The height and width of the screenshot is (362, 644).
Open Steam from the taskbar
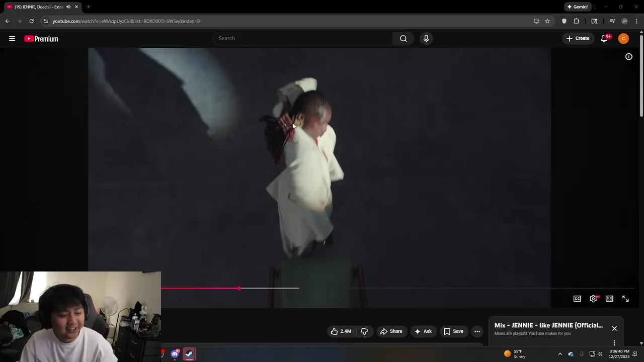pos(189,354)
